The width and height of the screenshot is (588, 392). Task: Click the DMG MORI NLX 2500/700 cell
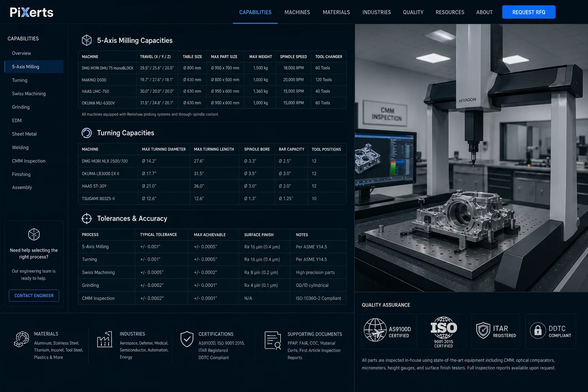[108, 161]
